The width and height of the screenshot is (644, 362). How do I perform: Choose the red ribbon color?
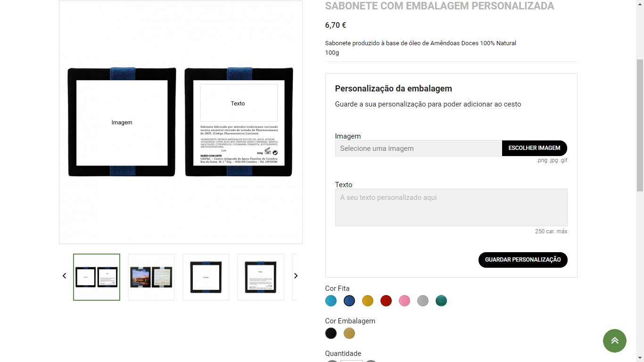386,301
